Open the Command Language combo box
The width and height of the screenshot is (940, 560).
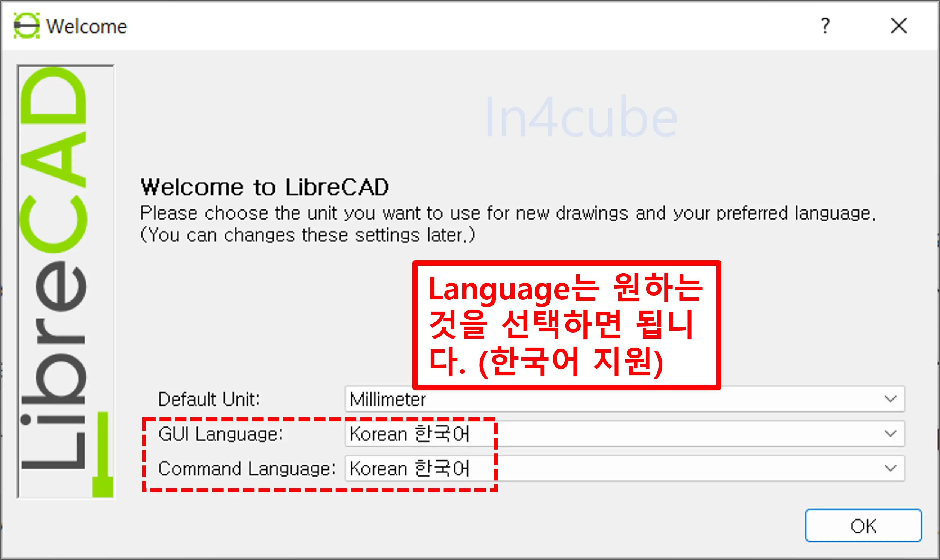click(625, 468)
